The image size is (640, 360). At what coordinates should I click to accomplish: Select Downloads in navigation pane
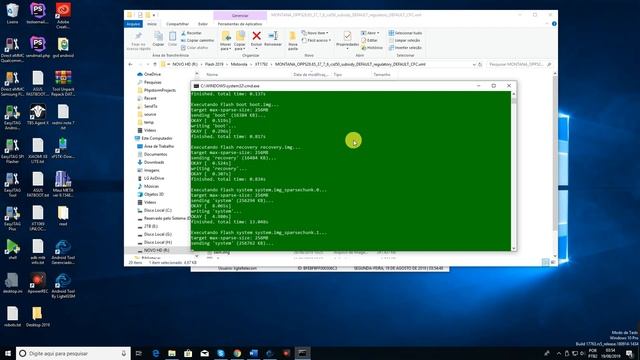154,162
